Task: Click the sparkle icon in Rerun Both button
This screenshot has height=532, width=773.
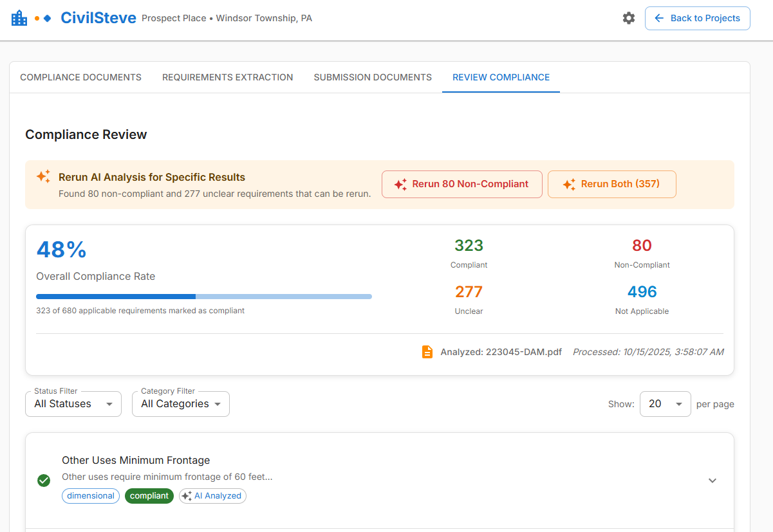Action: click(x=569, y=185)
